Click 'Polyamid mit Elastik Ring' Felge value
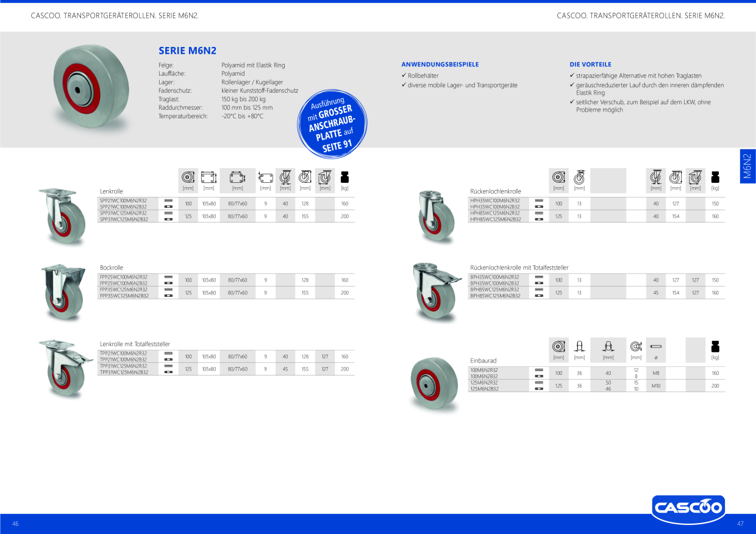The image size is (756, 534). (x=253, y=65)
